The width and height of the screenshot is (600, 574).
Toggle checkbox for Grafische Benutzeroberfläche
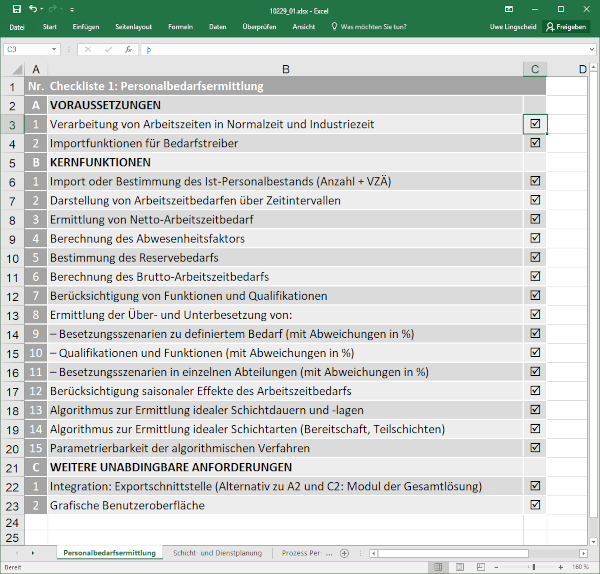[535, 504]
